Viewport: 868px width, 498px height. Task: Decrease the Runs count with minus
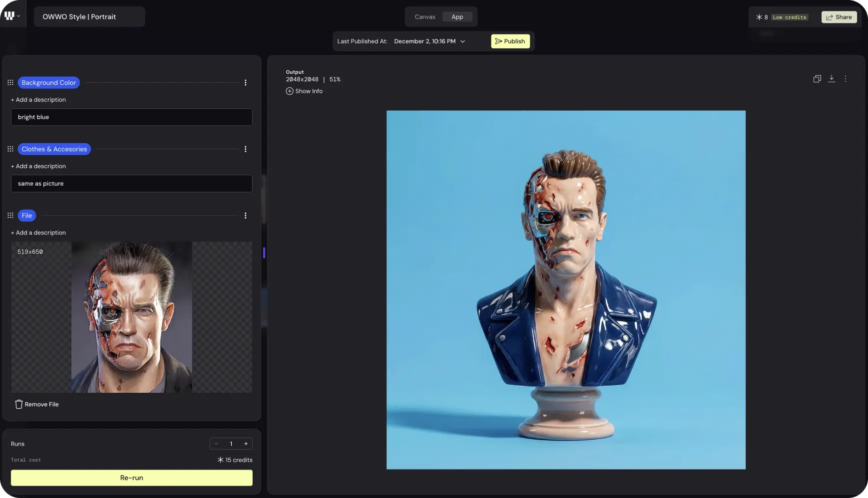pos(216,444)
